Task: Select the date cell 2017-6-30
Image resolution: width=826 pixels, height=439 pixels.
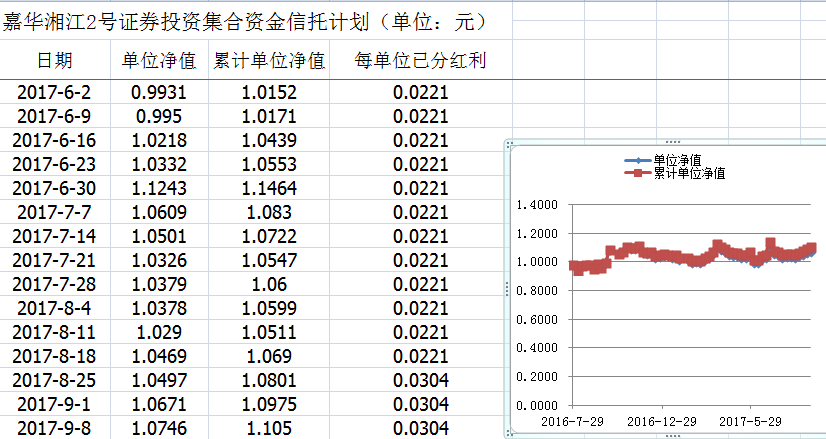Action: pos(55,188)
